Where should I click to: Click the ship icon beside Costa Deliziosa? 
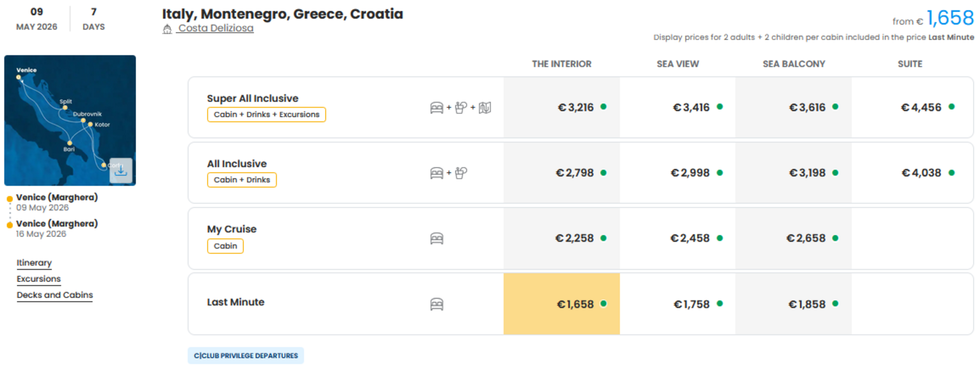167,29
